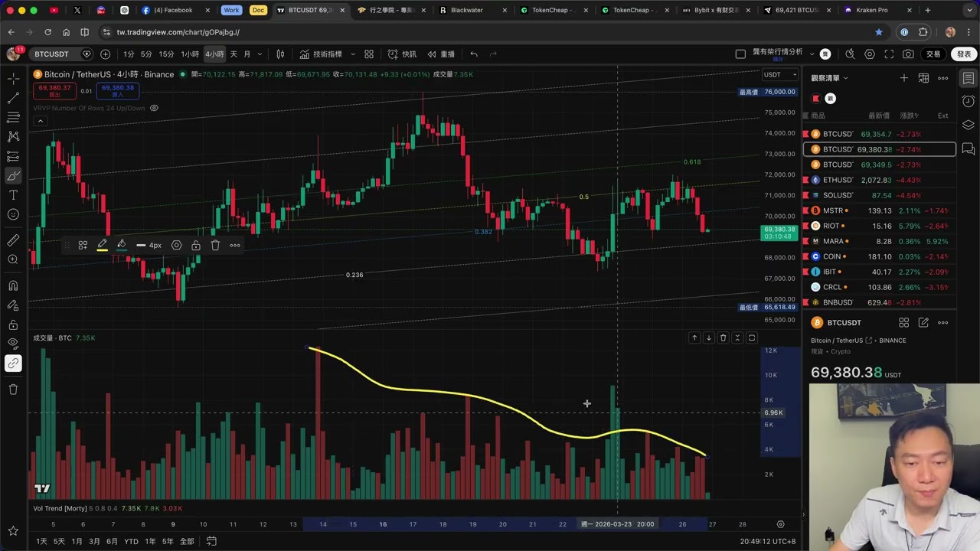Screen dimensions: 980x551
Task: Toggle lock on selected drawing in floating toolbar
Action: click(x=196, y=245)
